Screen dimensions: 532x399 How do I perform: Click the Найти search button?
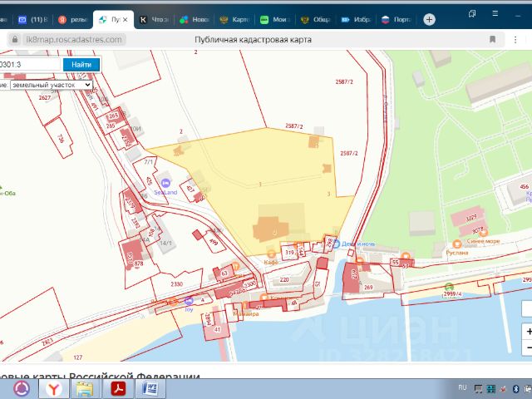[81, 65]
